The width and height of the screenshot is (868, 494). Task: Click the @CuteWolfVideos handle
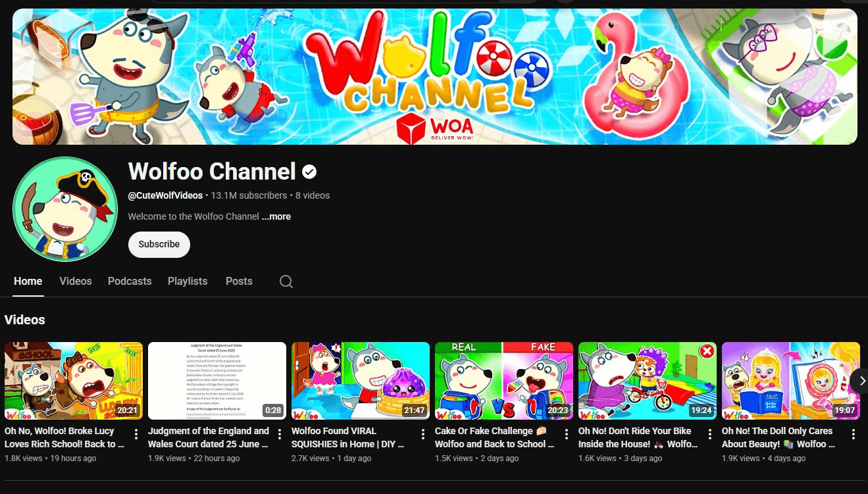point(166,195)
